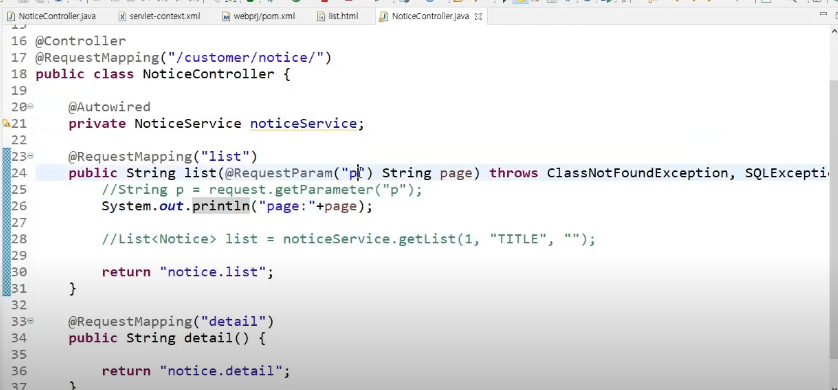Click the @RequestParam annotation on line 24
Image resolution: width=838 pixels, height=390 pixels.
coord(278,173)
